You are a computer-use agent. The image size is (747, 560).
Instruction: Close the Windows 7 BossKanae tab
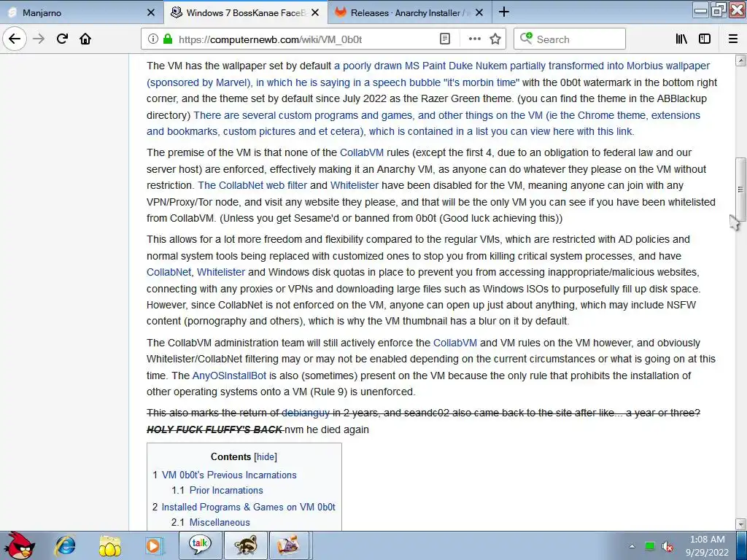(x=315, y=13)
